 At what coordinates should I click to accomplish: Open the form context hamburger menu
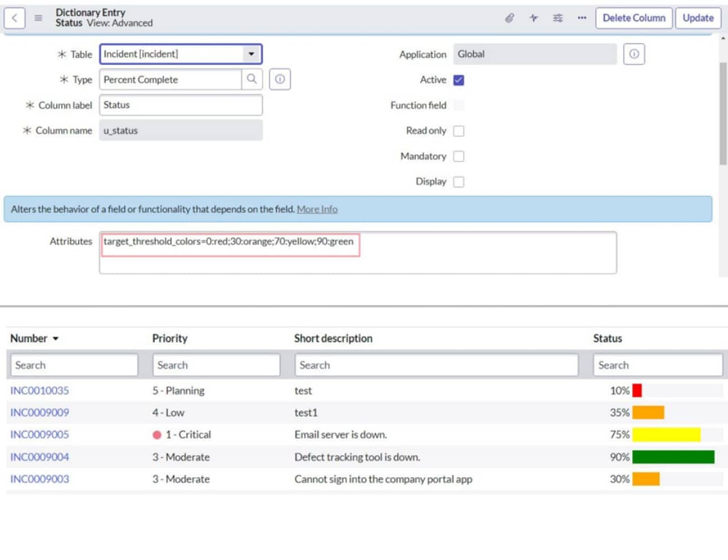[38, 17]
